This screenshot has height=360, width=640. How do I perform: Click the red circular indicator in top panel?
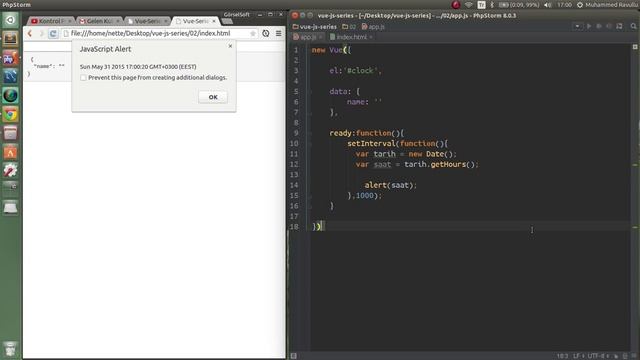point(456,5)
